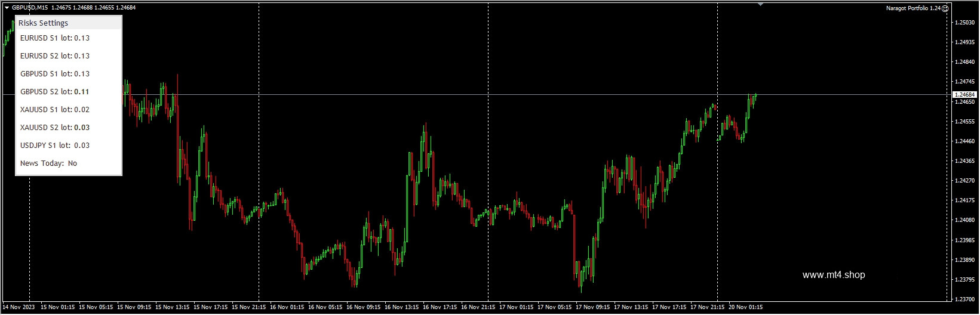Select the EURUSD S1 lot: 0.13 row
The width and height of the screenshot is (980, 315).
pos(69,38)
